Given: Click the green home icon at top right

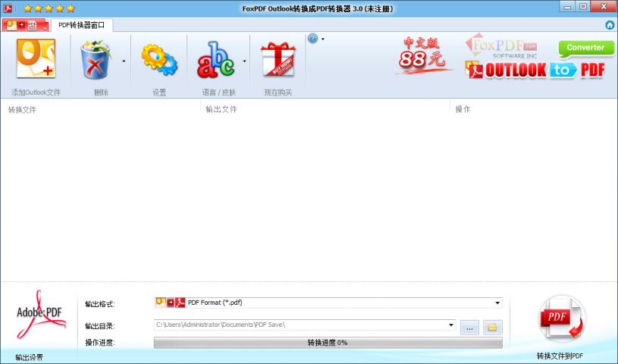Looking at the screenshot, I should pos(610,25).
